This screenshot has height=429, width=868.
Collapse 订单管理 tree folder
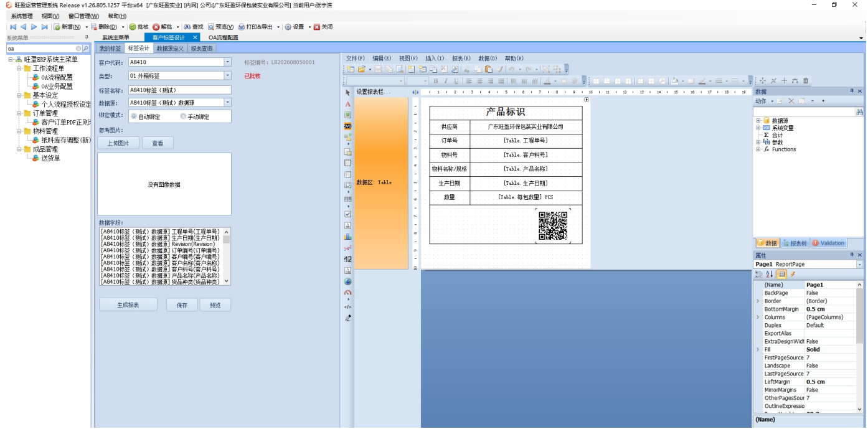(x=19, y=113)
